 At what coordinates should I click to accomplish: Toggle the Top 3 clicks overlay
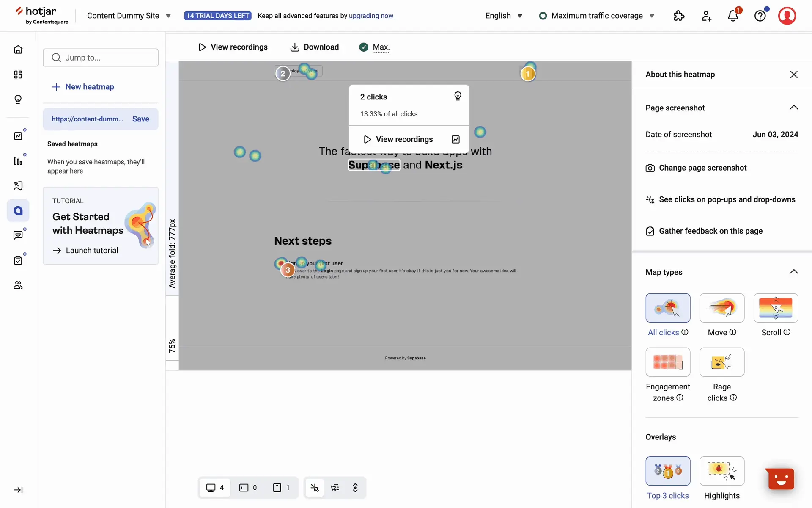[668, 471]
